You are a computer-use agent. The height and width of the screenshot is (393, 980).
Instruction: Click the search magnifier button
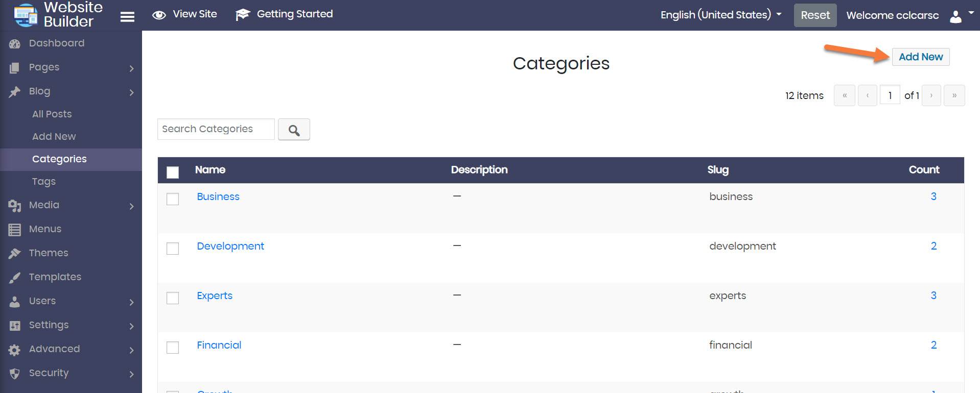[294, 130]
